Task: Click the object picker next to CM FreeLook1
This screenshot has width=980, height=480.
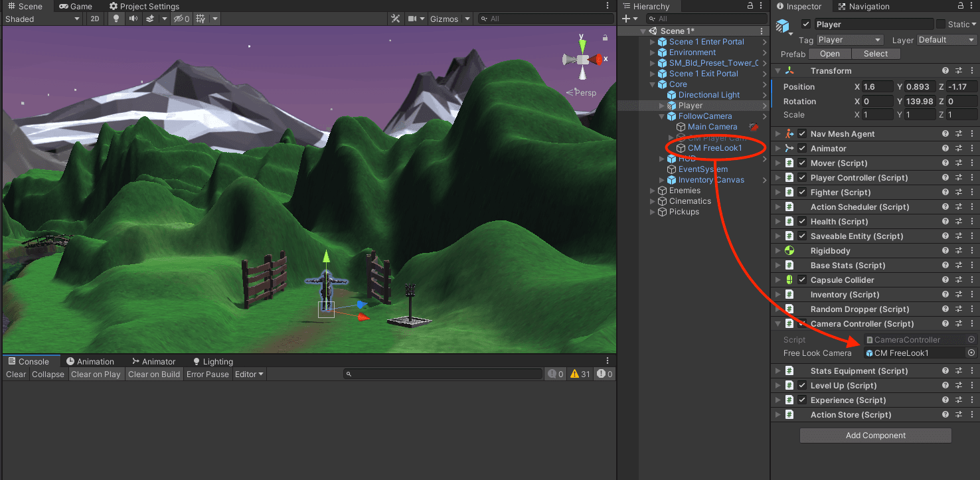Action: pos(971,353)
